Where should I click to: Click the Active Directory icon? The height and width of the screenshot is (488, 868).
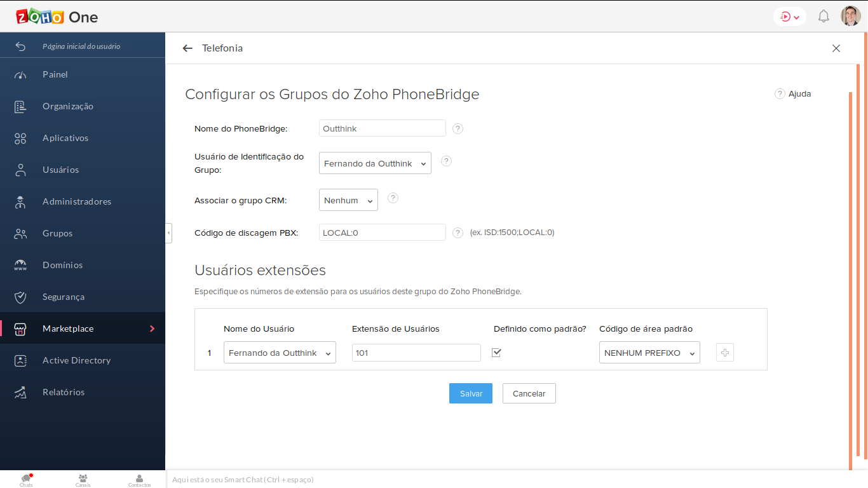20,360
